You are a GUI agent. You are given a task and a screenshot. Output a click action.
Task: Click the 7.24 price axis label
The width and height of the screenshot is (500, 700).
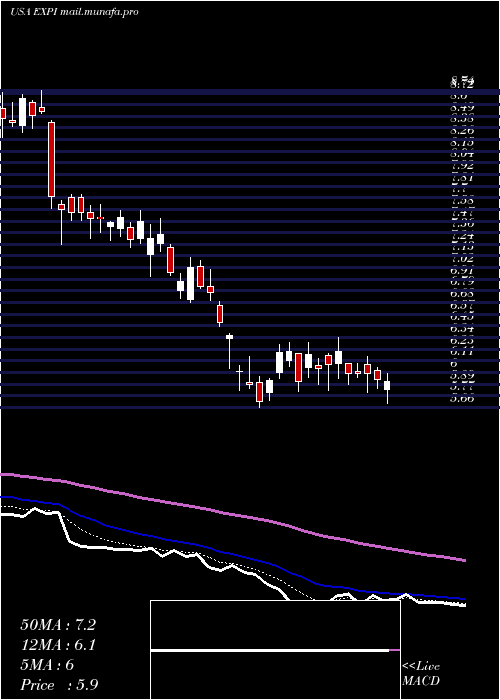click(x=462, y=236)
